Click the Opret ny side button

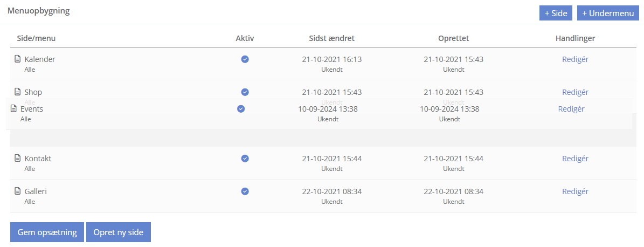tap(118, 232)
